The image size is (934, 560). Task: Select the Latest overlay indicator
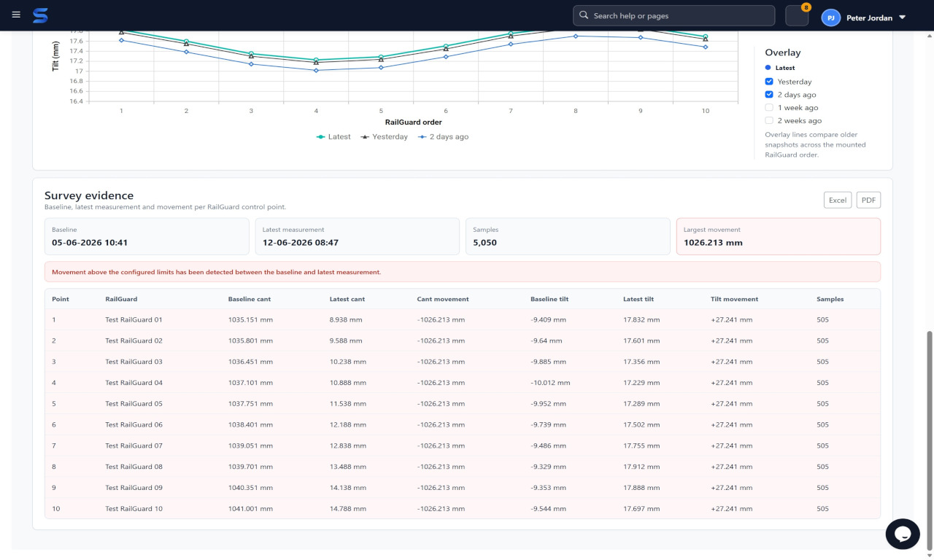click(x=780, y=68)
